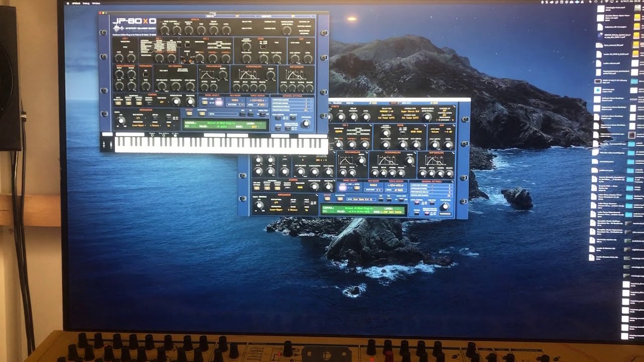This screenshot has height=362, width=644.
Task: Click DEC patch button in front window
Action: point(243,114)
